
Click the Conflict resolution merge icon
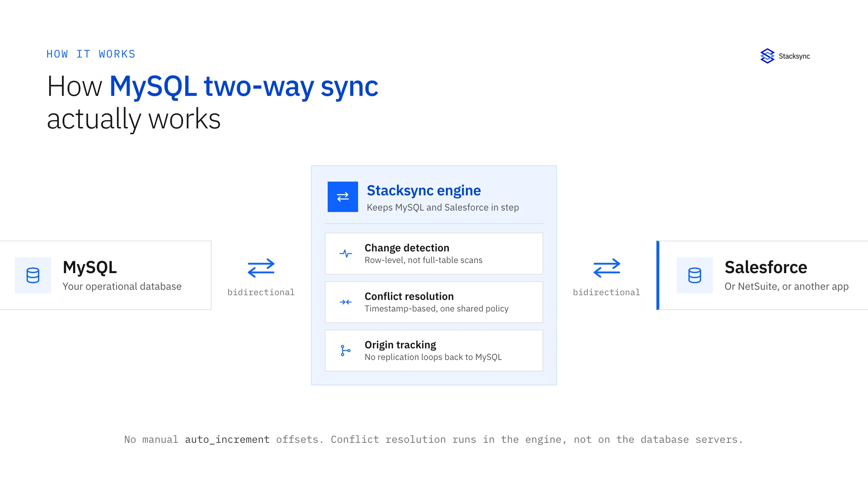click(x=346, y=302)
